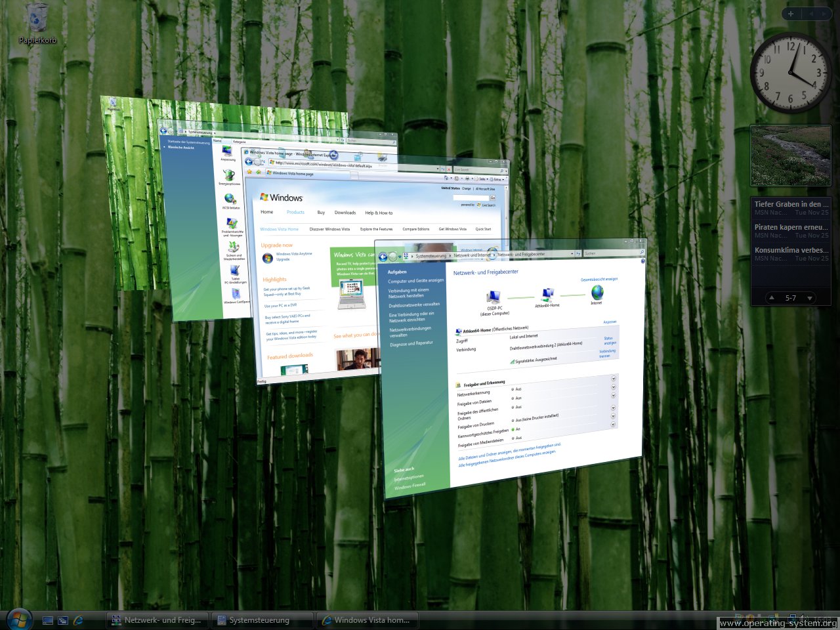
Task: Expand Kennwortgeschütztes Freigeben chevron
Action: 614,416
